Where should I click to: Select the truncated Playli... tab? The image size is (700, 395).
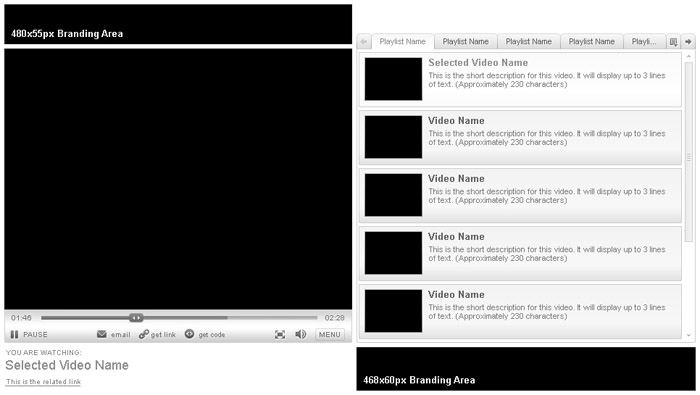[x=644, y=42]
